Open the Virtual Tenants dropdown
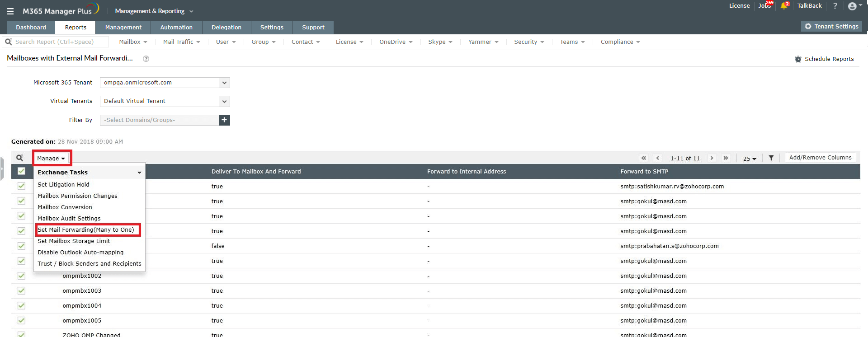Viewport: 868px width, 337px height. click(x=165, y=101)
